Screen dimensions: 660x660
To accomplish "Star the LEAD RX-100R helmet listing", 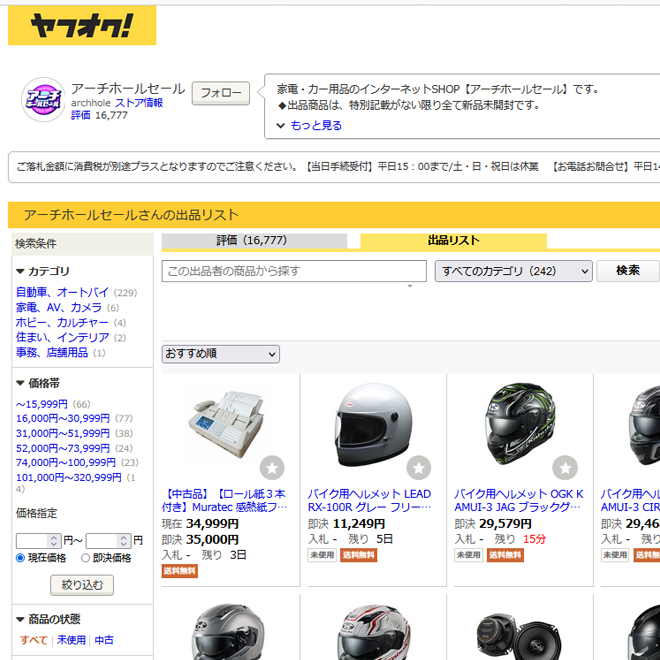I will click(x=419, y=467).
